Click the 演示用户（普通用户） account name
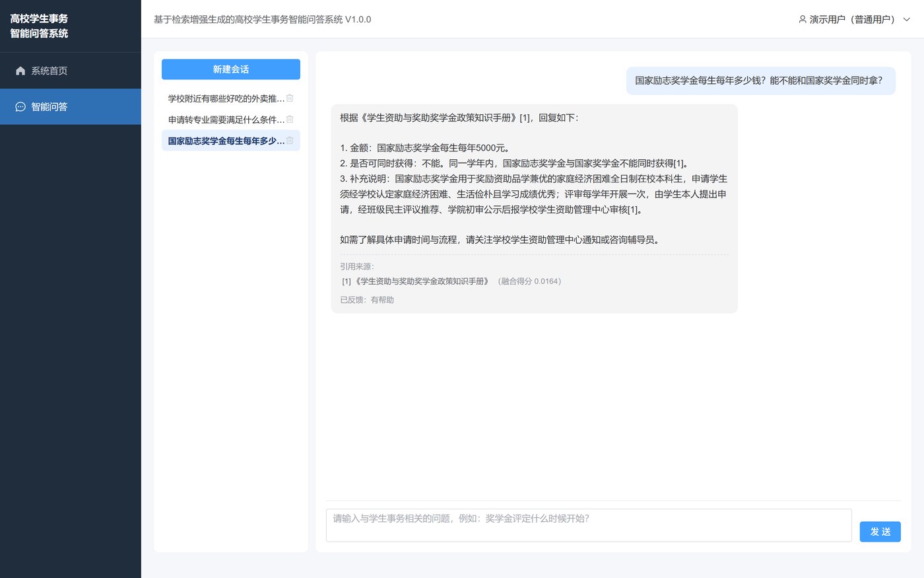Screen dimensions: 924x578 853,19
